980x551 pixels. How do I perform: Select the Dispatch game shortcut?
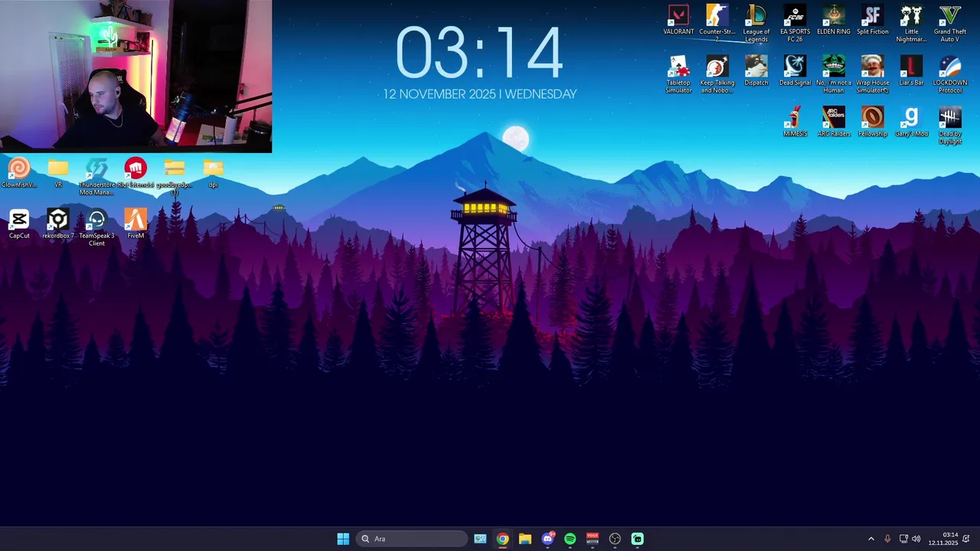(756, 71)
